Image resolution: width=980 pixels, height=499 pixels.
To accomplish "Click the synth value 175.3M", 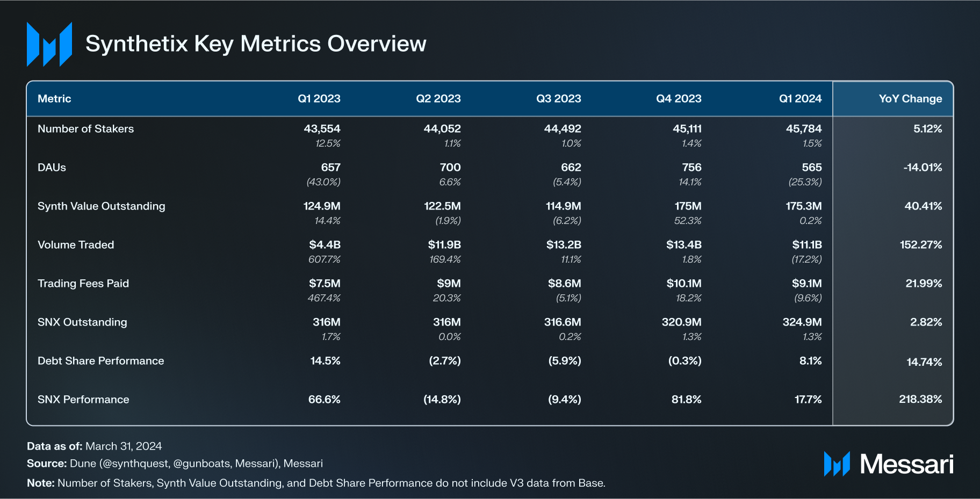I will click(x=804, y=206).
